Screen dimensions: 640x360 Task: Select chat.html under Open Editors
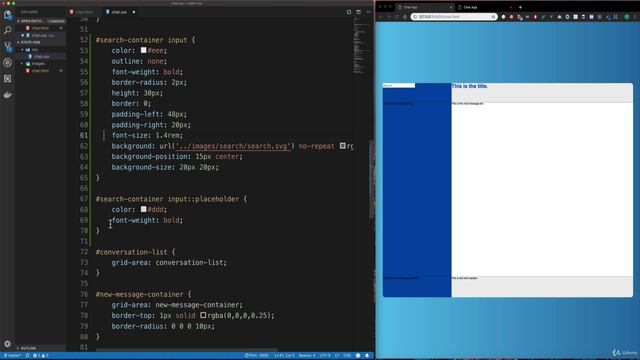click(40, 28)
